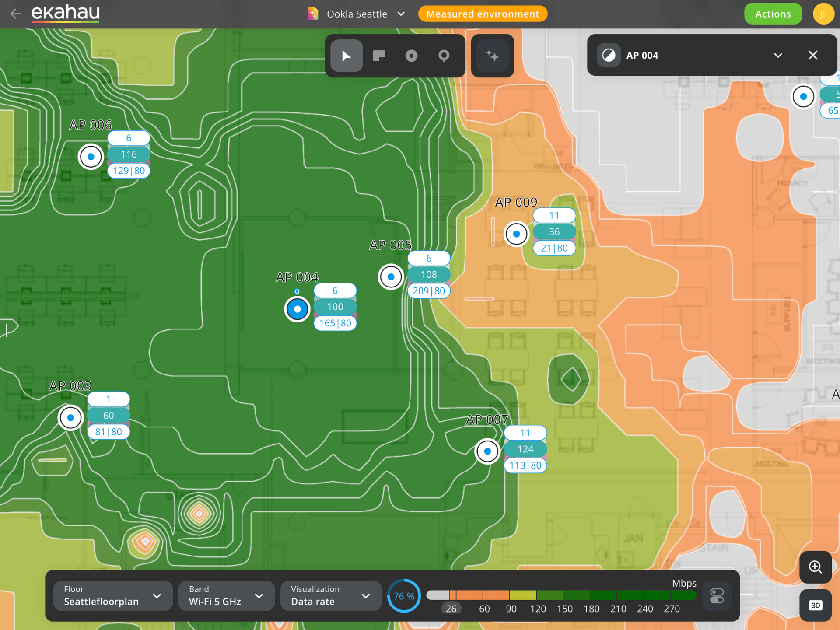
Task: Open the Visualization dropdown showing Data rate
Action: 330,595
